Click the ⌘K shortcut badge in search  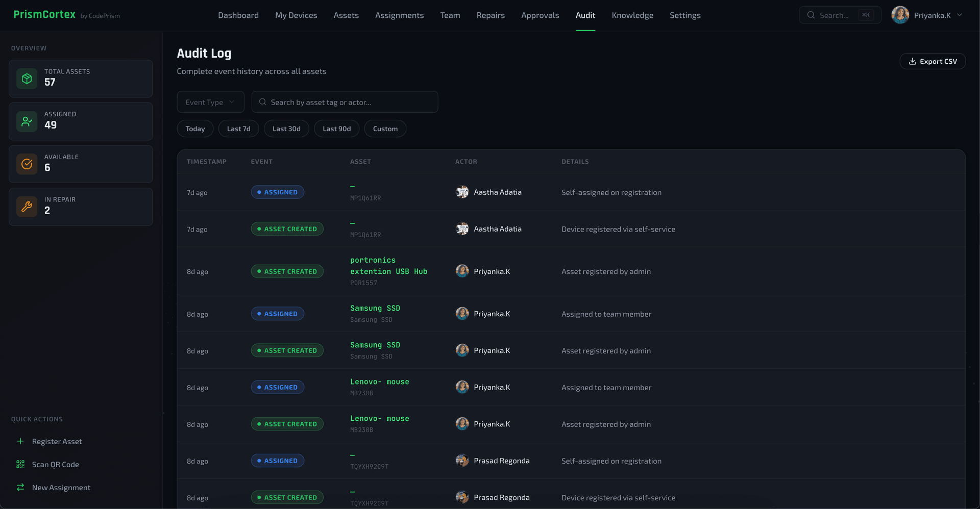click(x=866, y=15)
